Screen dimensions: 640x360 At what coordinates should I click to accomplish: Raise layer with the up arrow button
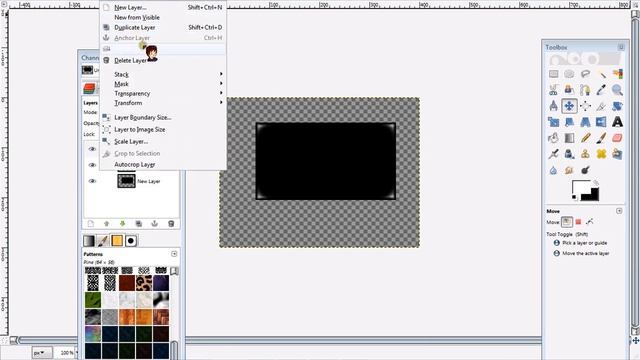click(x=107, y=224)
